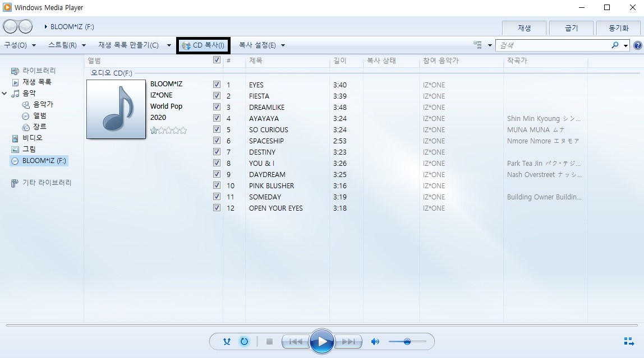Expand the arrow next to 재생 목록 만들기
This screenshot has height=358, width=644.
(x=169, y=45)
